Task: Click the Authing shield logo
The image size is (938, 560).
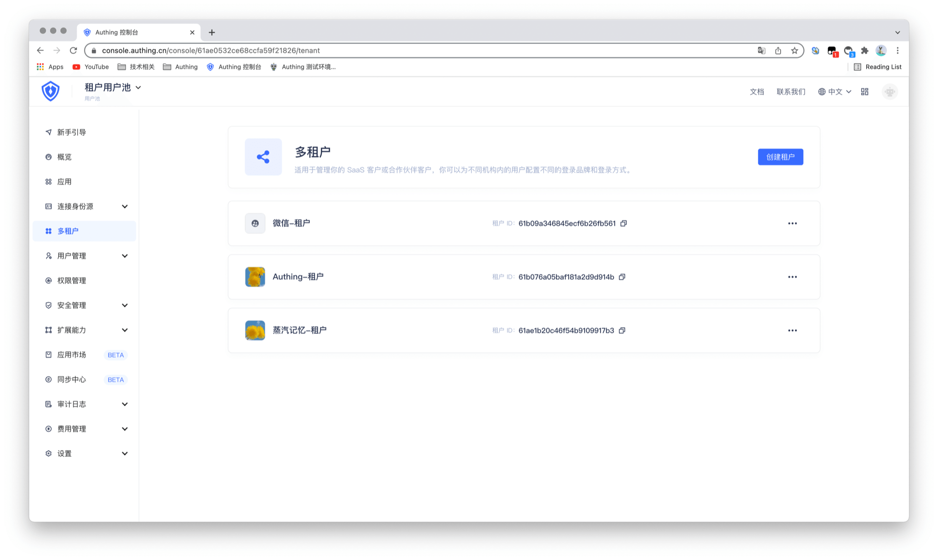Action: (50, 91)
